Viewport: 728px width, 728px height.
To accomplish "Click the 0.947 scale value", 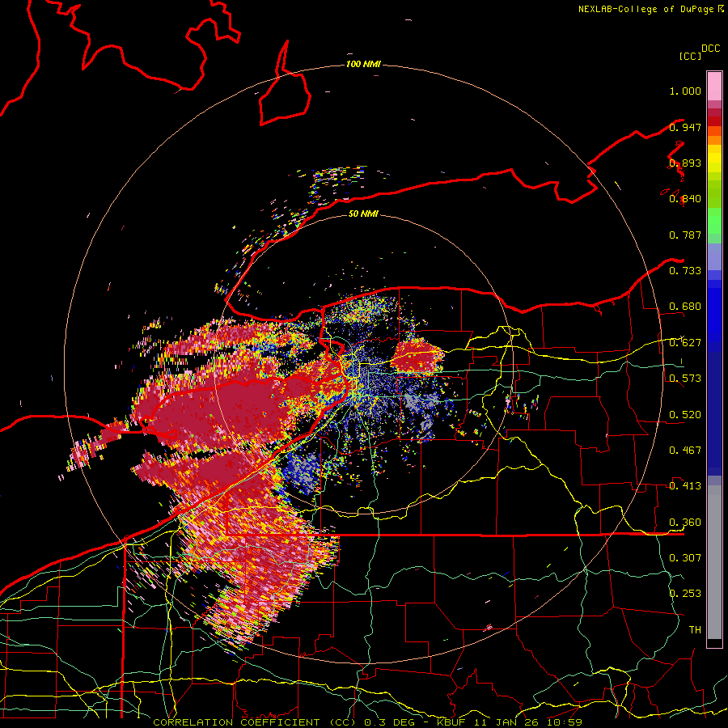I will [x=685, y=127].
